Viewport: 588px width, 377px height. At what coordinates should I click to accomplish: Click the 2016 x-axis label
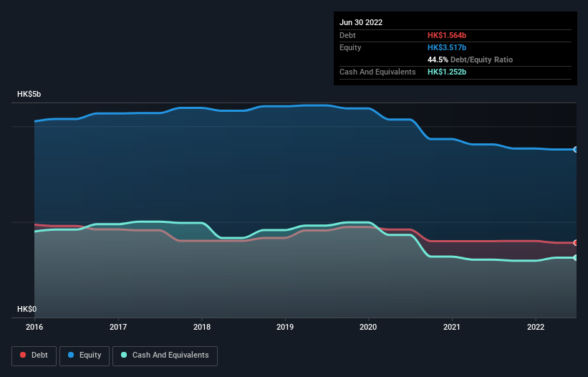pos(34,327)
